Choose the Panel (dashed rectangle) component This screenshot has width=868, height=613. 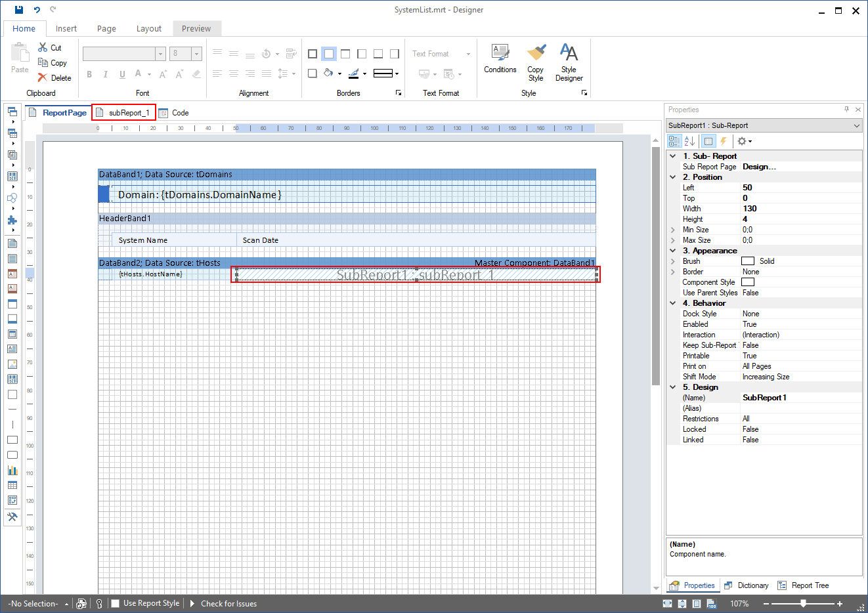click(12, 394)
